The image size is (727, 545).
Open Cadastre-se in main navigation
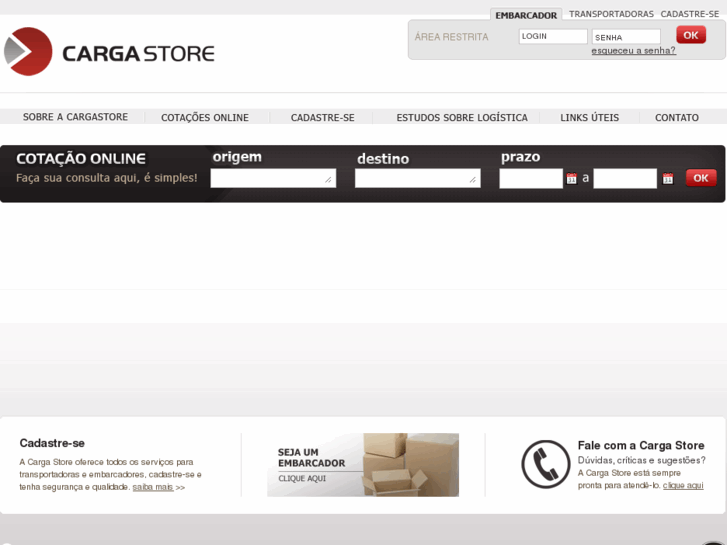click(x=323, y=118)
